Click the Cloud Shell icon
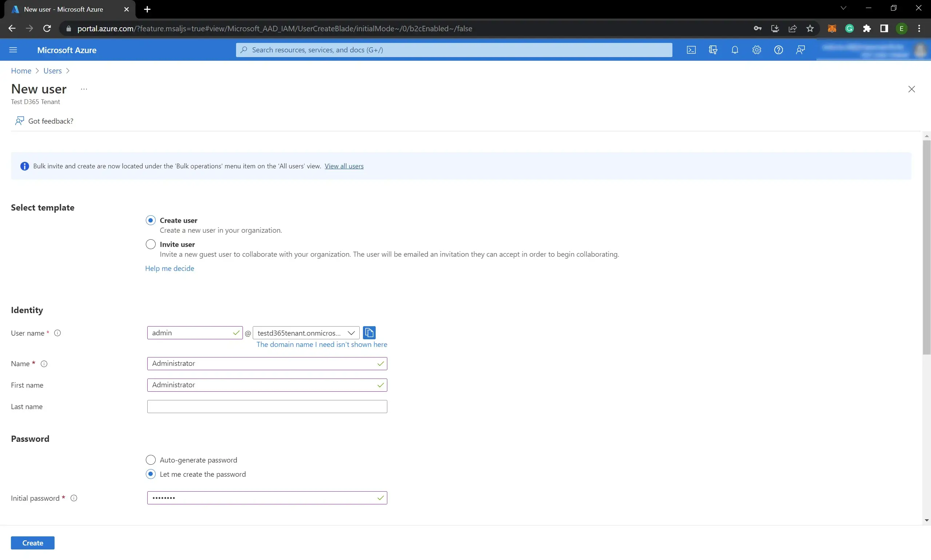 pos(691,50)
